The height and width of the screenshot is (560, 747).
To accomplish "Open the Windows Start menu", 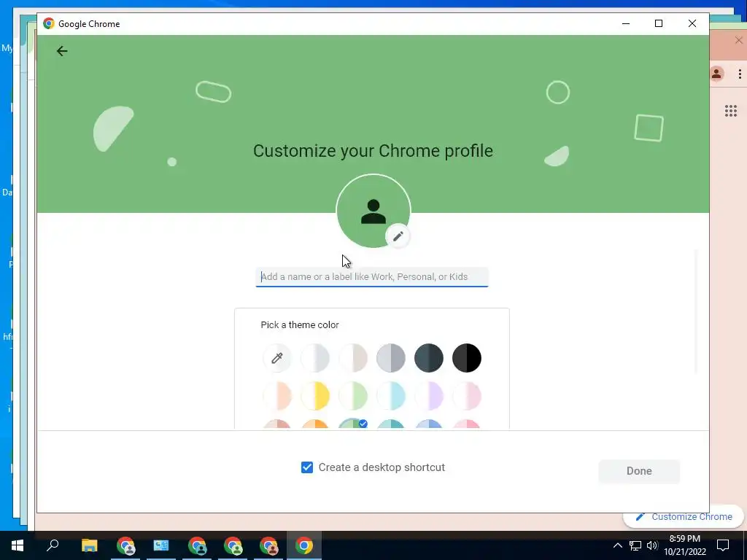I will pyautogui.click(x=18, y=545).
